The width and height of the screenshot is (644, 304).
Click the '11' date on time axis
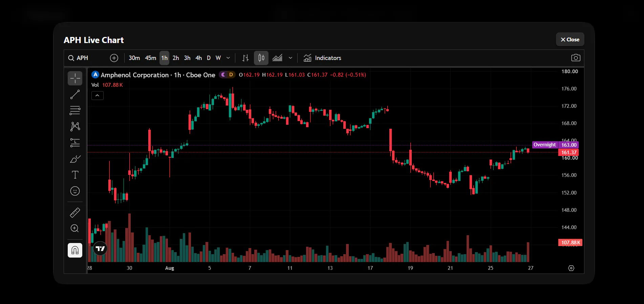coord(290,268)
